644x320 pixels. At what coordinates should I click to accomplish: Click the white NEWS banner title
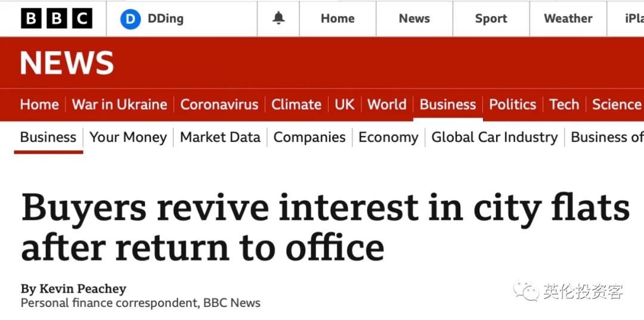click(x=67, y=63)
